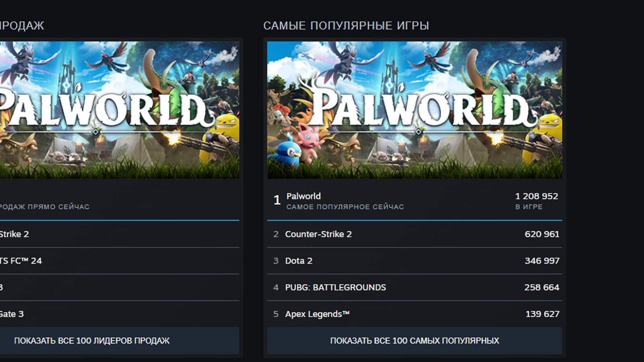Open the Palworld banner in the top sellers panel
This screenshot has height=362, width=644.
(120, 110)
